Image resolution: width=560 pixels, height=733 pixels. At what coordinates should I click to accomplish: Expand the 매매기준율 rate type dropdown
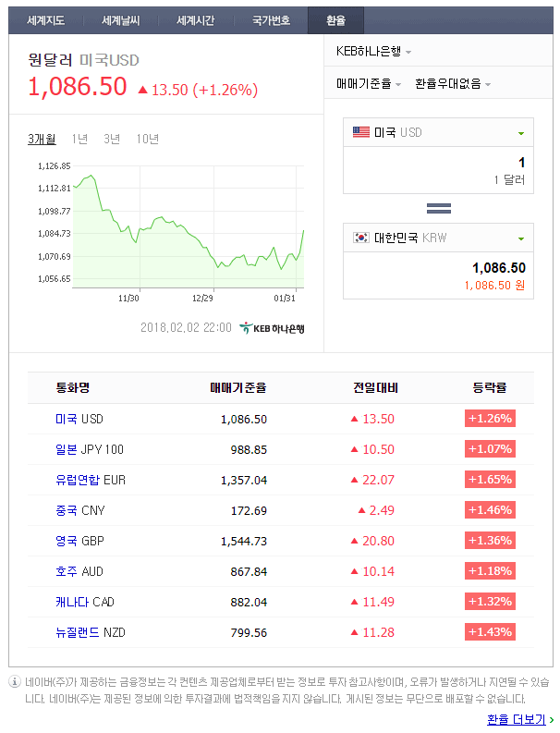369,84
